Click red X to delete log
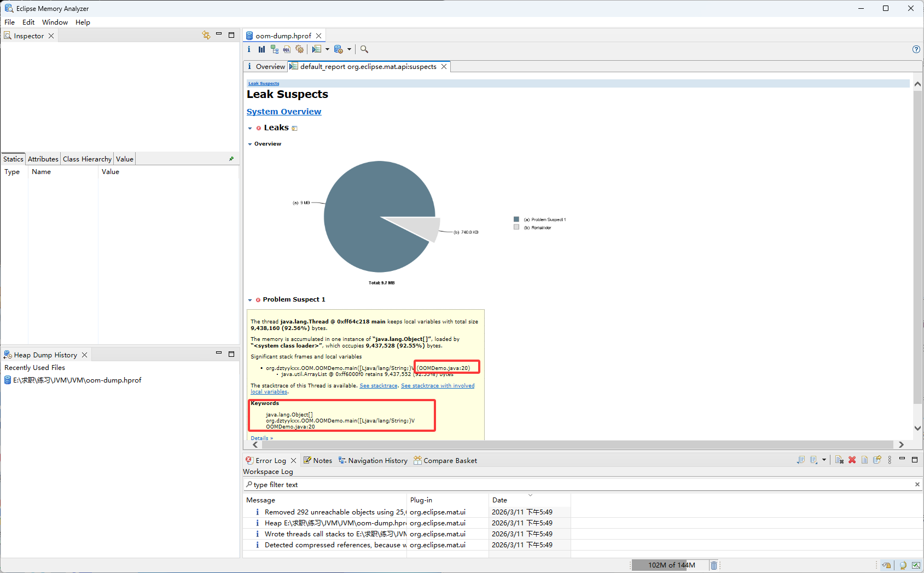 pos(852,460)
